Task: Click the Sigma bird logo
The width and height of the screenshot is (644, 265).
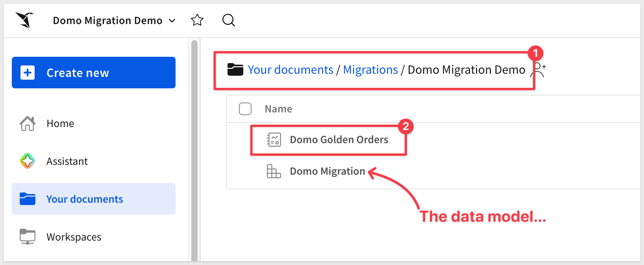Action: click(x=24, y=20)
